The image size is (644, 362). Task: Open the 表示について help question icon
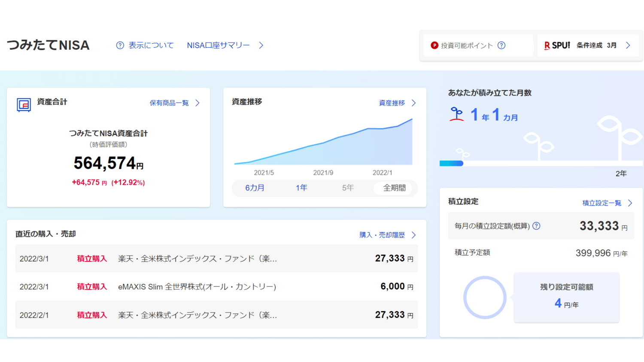click(x=120, y=46)
